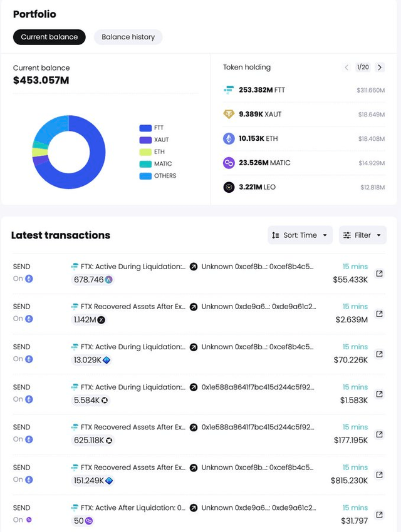The width and height of the screenshot is (401, 532).
Task: Switch to Balance history tab
Action: click(x=128, y=37)
